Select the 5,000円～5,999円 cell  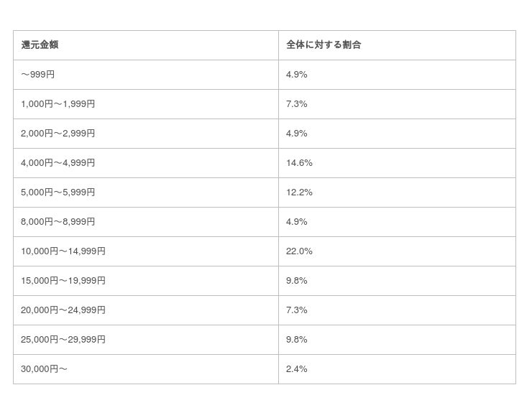pos(58,192)
